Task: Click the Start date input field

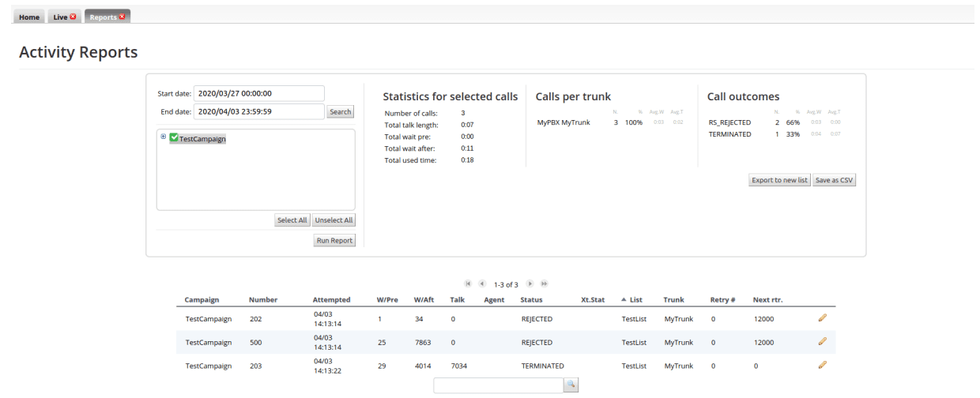Action: point(259,93)
